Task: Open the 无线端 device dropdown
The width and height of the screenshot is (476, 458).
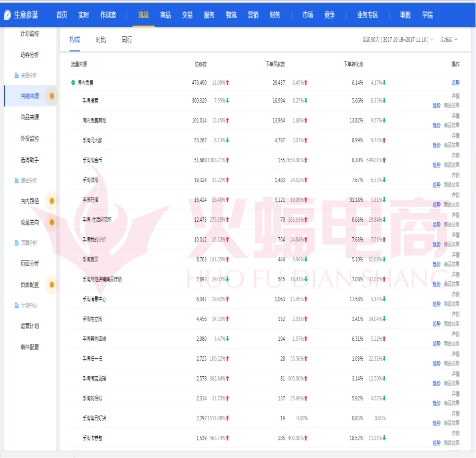Action: pyautogui.click(x=449, y=40)
